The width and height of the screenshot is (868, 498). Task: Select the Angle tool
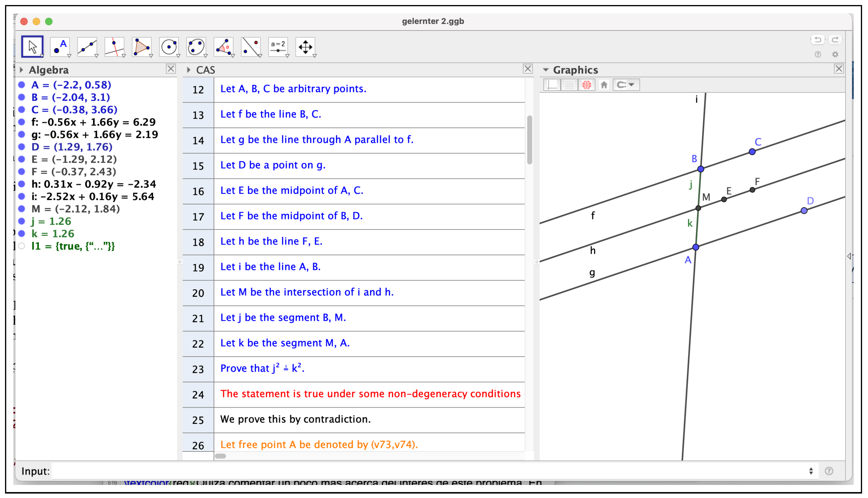223,47
